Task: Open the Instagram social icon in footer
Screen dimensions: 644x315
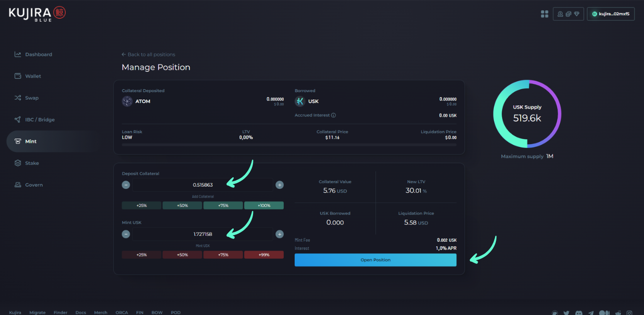Action: [630, 313]
